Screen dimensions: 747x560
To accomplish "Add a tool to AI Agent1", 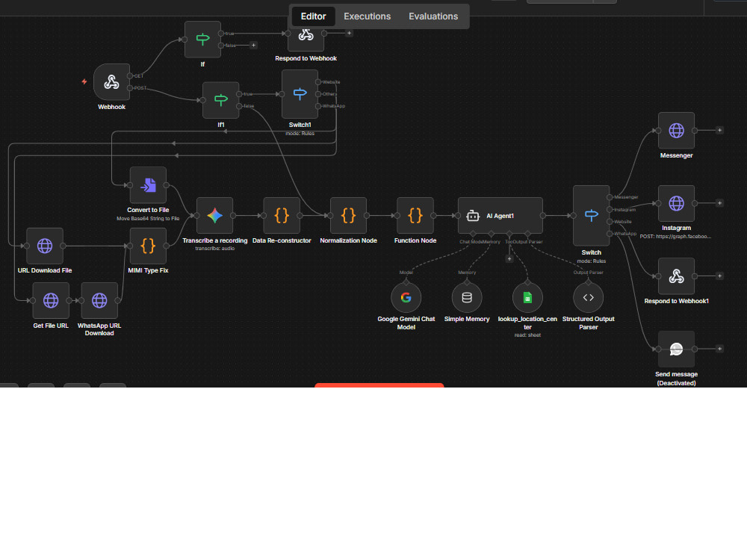I will point(509,259).
